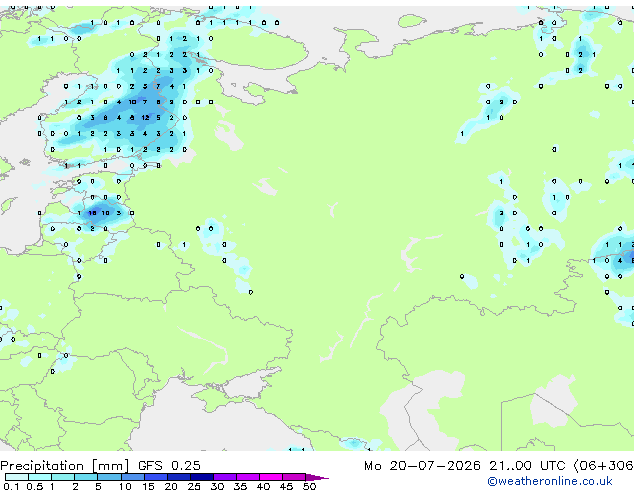Click the '18' precipitation value on the map
This screenshot has width=634, height=490.
coord(92,213)
